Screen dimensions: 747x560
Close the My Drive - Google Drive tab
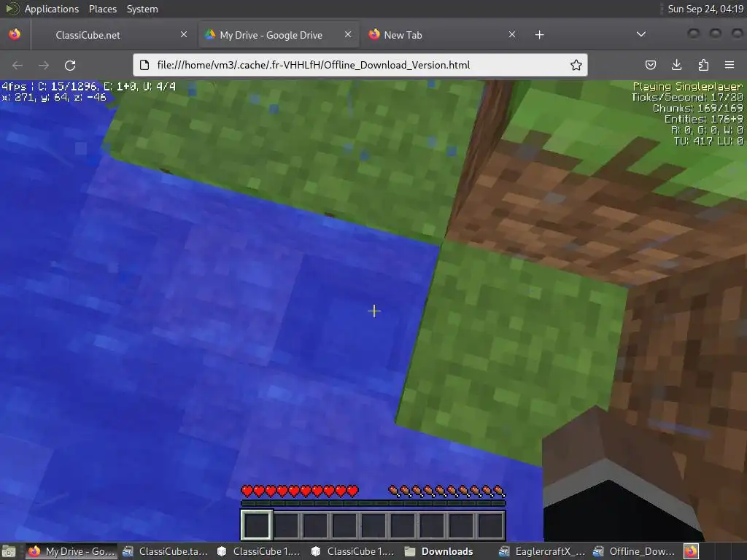(x=348, y=34)
